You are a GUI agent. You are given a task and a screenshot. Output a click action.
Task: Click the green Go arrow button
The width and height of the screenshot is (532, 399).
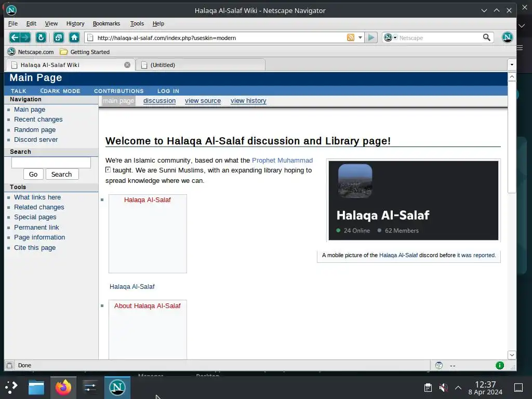pyautogui.click(x=371, y=37)
